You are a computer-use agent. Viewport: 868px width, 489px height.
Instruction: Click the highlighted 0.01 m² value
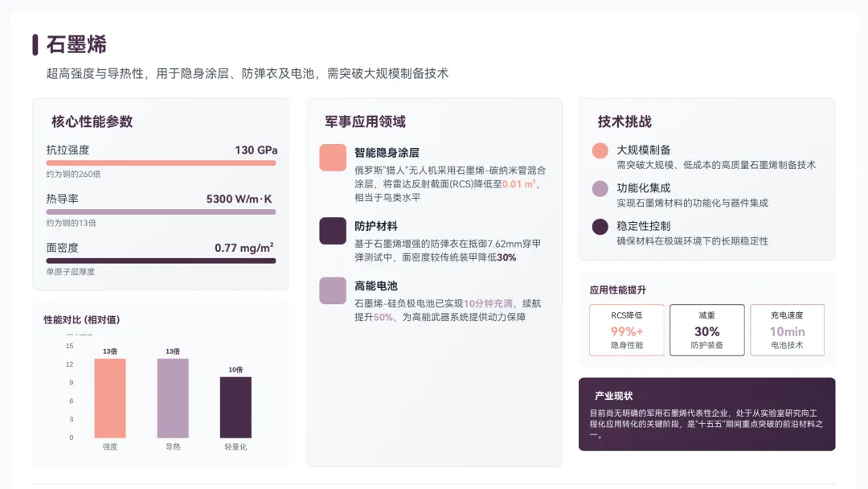click(x=518, y=183)
